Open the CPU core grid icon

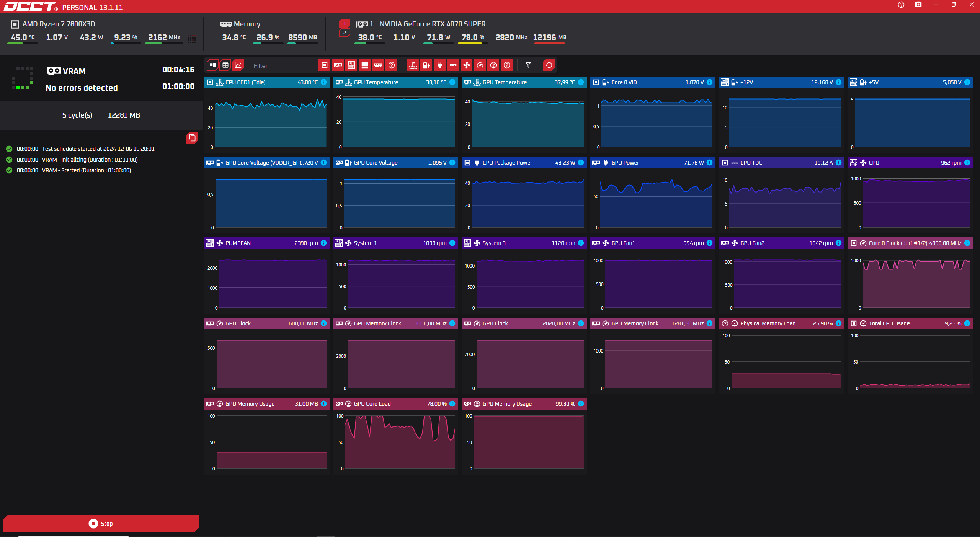pyautogui.click(x=192, y=39)
